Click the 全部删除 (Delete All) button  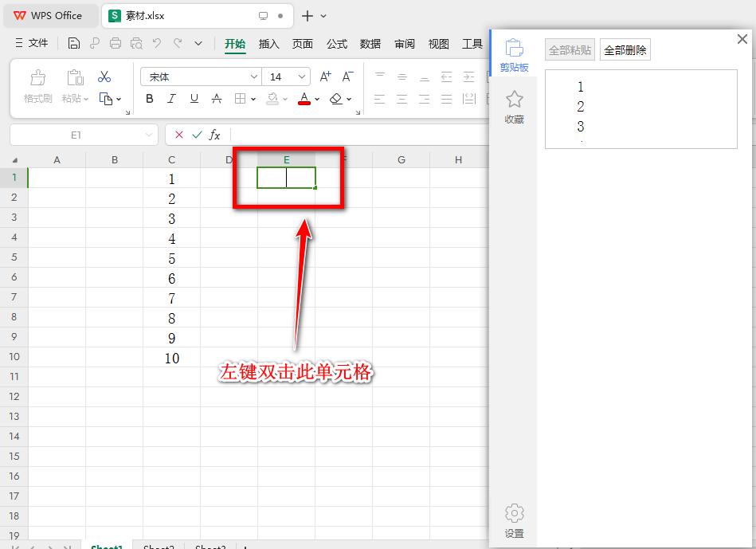(625, 49)
